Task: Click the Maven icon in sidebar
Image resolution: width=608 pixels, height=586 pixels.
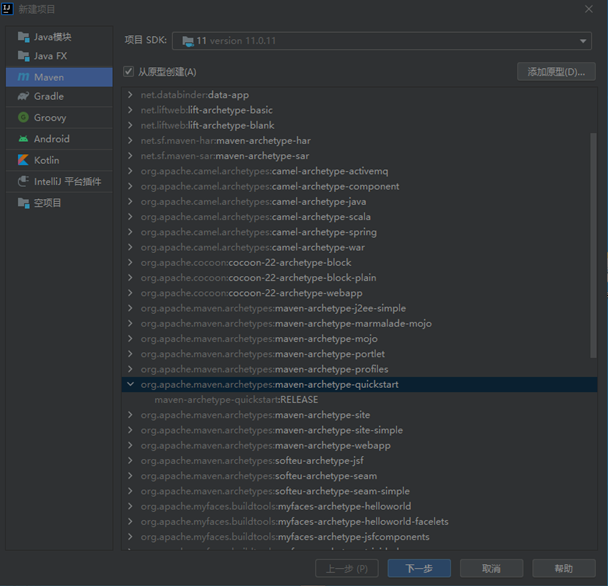Action: 23,77
